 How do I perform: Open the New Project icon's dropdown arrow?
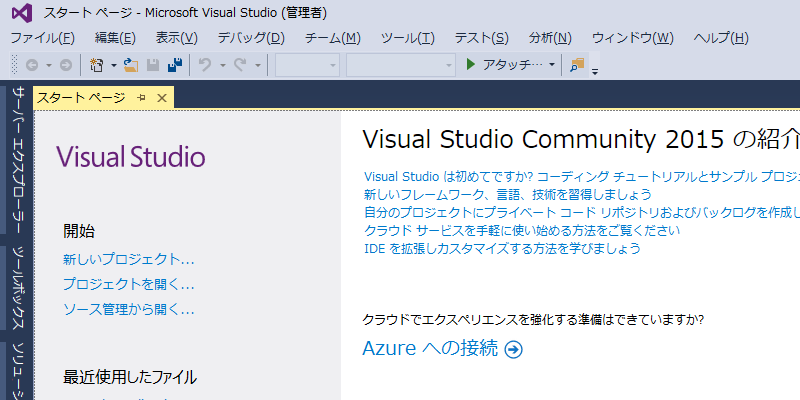click(114, 65)
